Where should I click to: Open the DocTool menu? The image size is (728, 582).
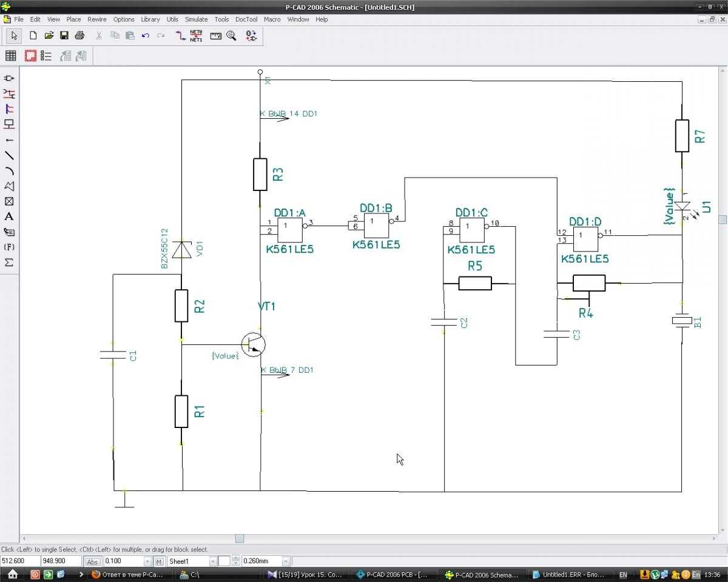tap(246, 19)
